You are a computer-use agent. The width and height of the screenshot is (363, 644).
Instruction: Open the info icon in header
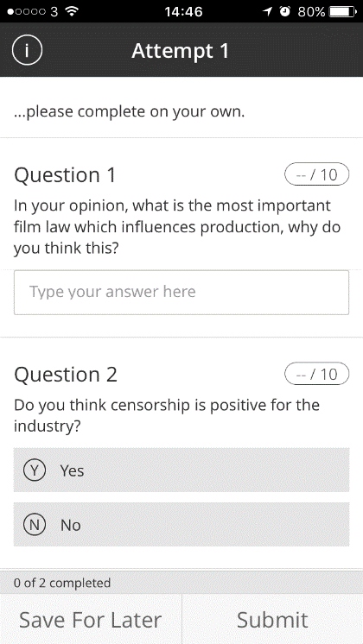tap(27, 51)
